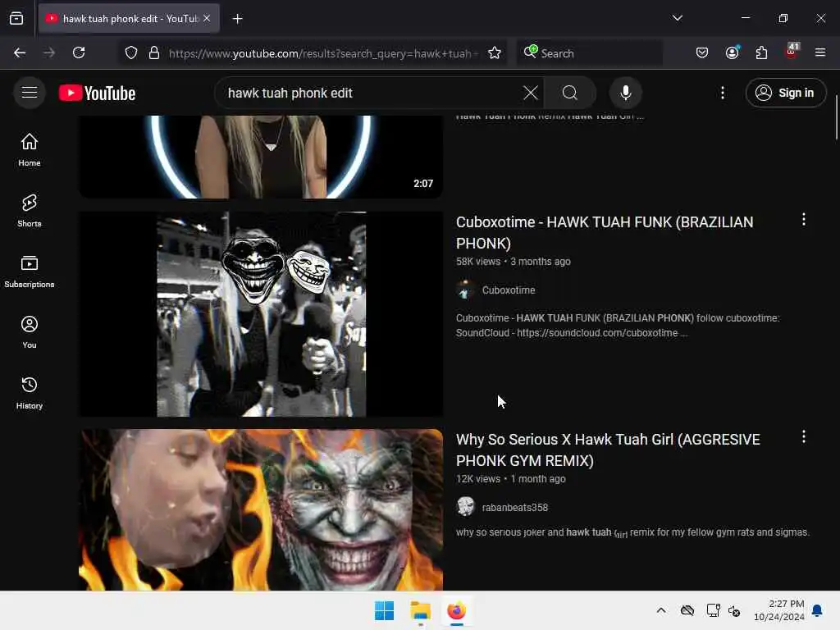Show hidden system tray icons chevron
The width and height of the screenshot is (840, 630).
661,610
